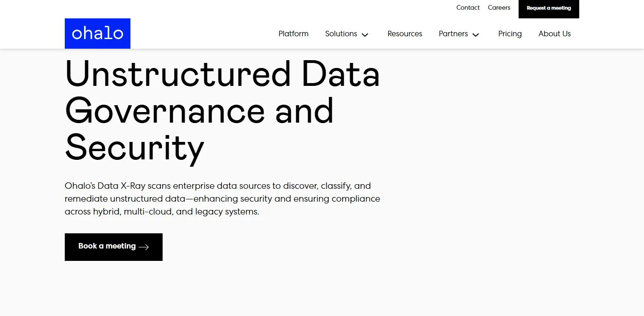Select Resources from the navigation bar
Screen dimensions: 644x316
[x=405, y=34]
